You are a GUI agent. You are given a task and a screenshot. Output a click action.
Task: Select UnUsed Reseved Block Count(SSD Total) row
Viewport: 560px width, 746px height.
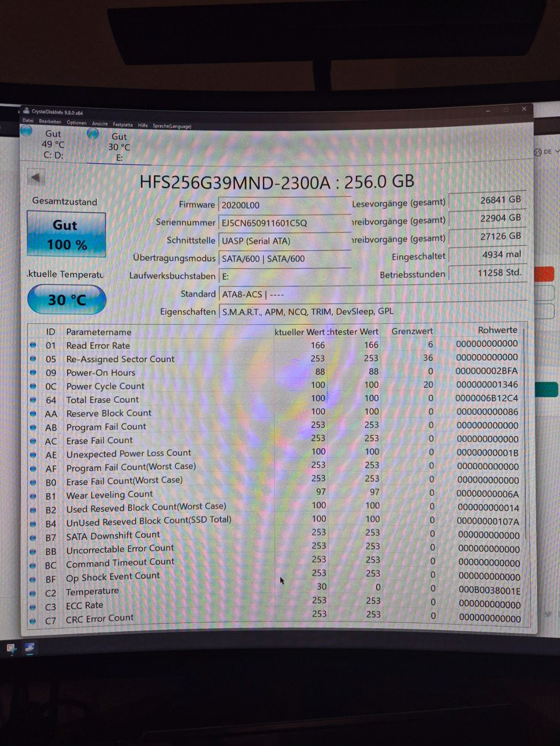click(x=149, y=521)
